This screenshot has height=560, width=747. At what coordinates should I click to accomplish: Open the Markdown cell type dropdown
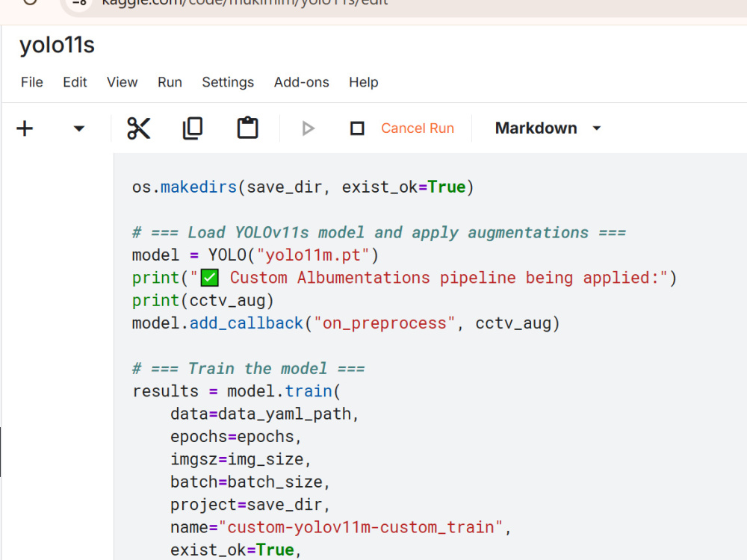pyautogui.click(x=548, y=128)
